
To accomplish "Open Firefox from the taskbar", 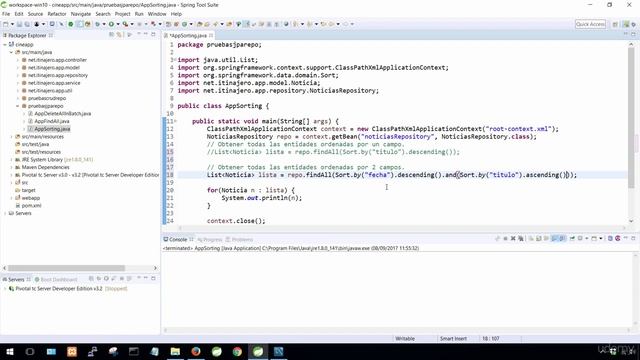I will [196, 351].
